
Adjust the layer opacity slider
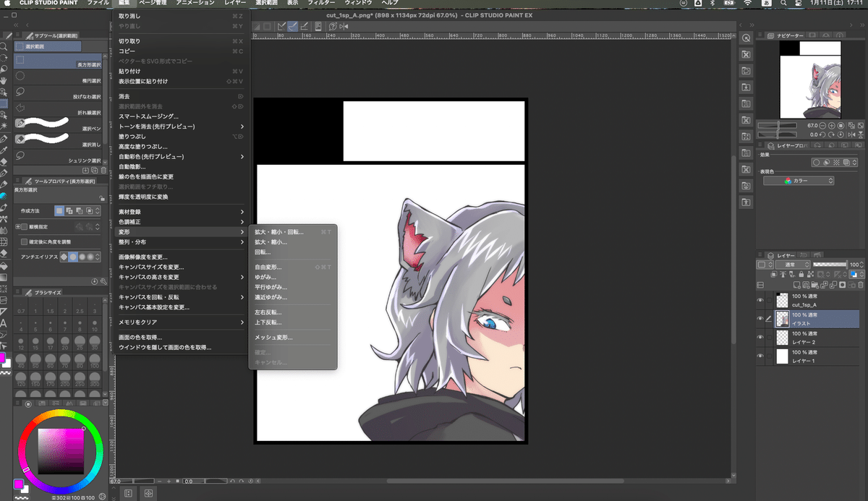point(829,265)
